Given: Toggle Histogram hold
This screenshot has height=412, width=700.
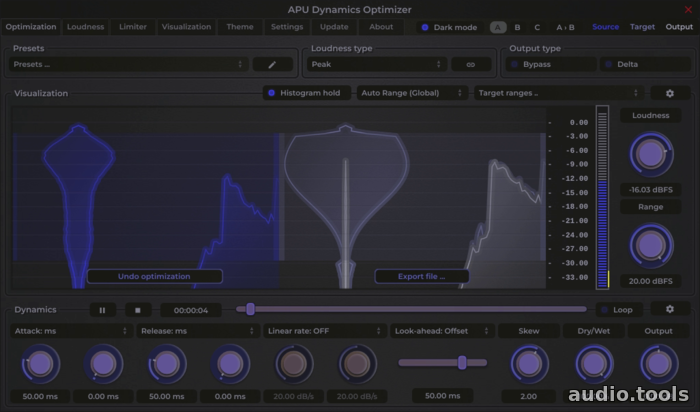Looking at the screenshot, I should coord(307,93).
